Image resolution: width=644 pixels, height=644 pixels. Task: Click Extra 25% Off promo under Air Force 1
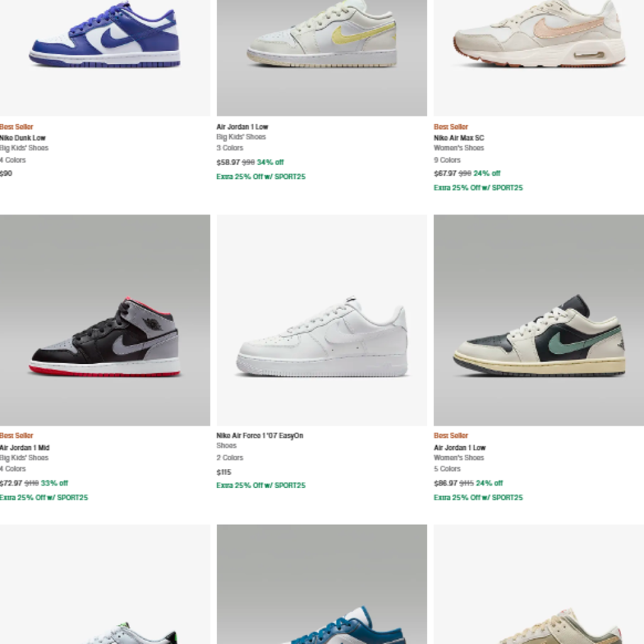pyautogui.click(x=261, y=486)
